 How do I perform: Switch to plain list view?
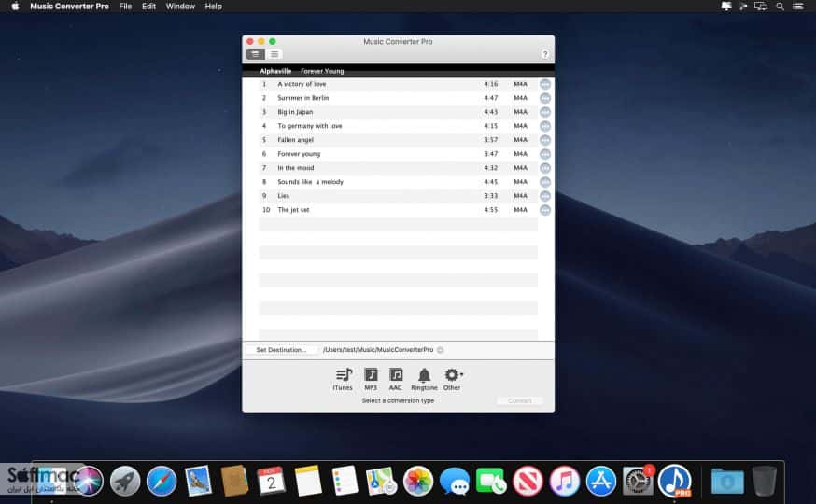tap(274, 54)
